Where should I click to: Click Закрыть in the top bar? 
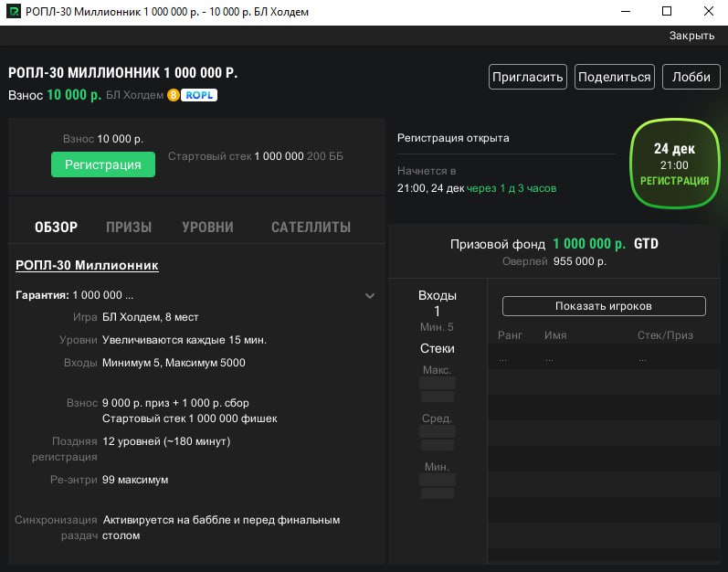[691, 36]
